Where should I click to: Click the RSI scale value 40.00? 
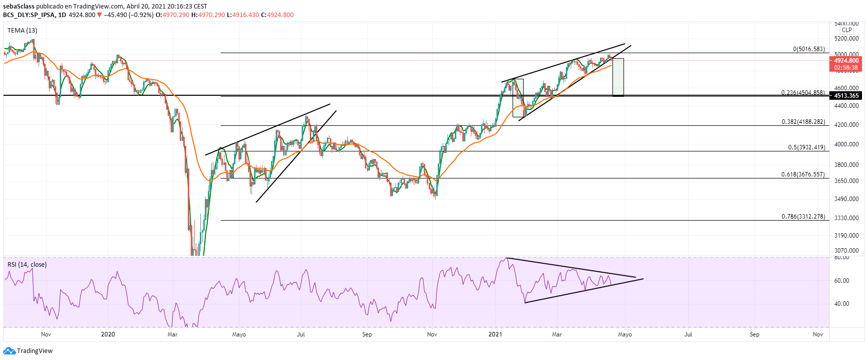coord(842,304)
